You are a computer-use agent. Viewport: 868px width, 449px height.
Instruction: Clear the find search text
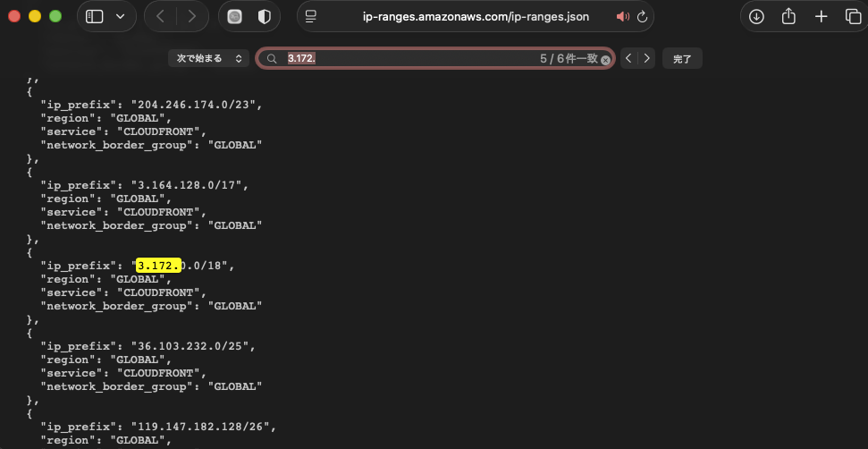click(605, 59)
